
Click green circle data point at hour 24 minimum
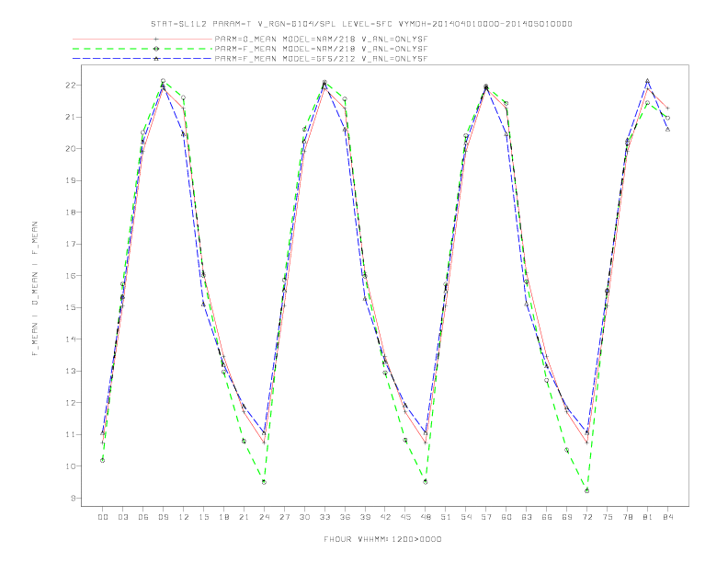(264, 482)
